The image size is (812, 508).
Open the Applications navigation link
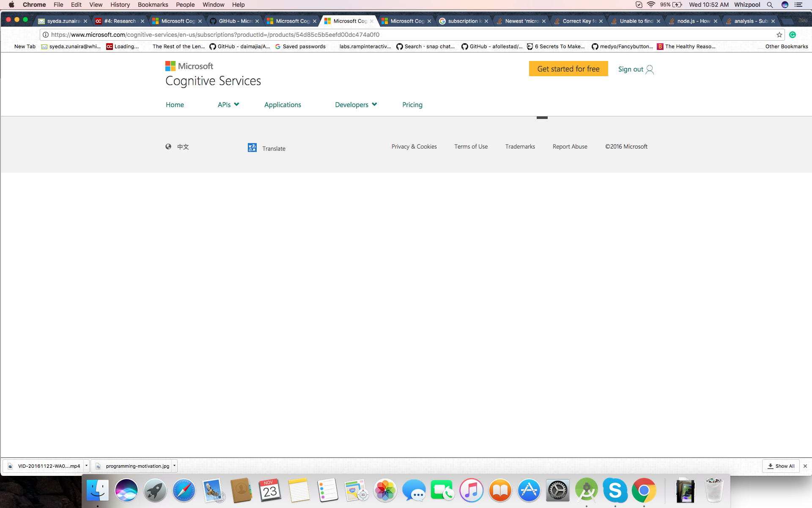283,105
